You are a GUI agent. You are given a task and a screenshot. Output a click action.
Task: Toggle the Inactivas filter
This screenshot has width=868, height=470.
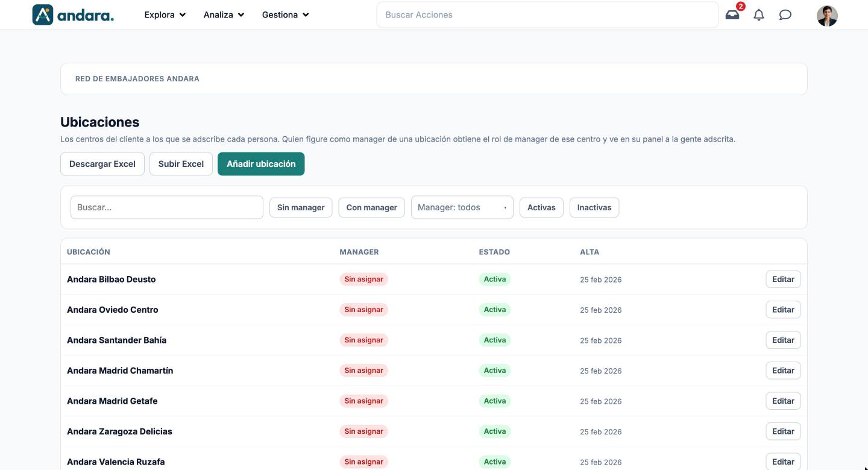594,207
